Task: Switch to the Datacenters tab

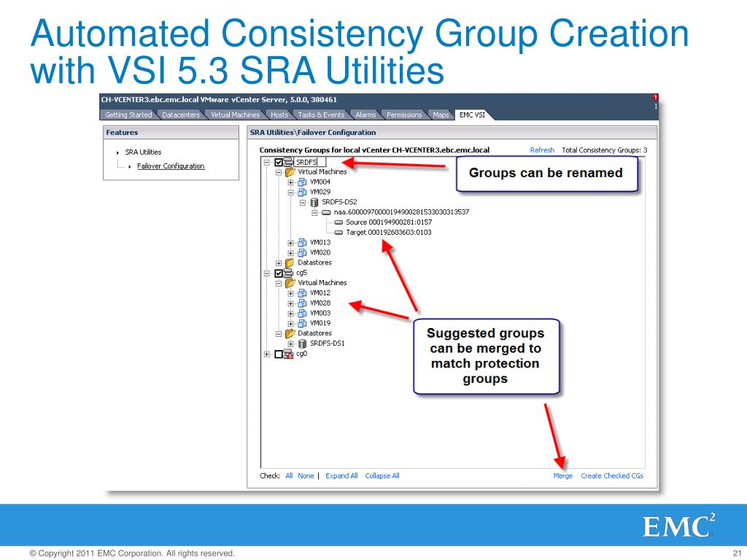Action: 181,114
